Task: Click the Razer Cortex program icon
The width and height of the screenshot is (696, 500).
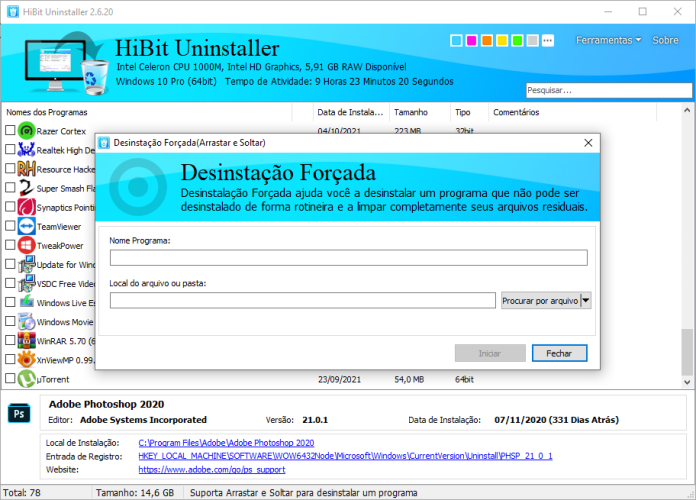Action: point(27,131)
